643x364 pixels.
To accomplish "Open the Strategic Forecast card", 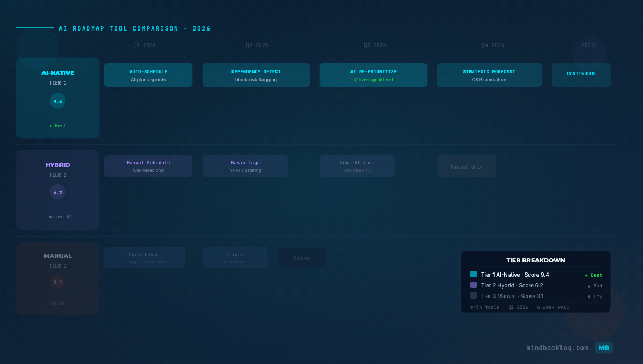I will [x=489, y=75].
